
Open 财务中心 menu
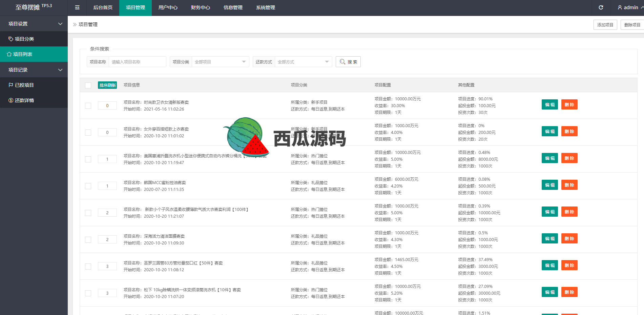201,8
